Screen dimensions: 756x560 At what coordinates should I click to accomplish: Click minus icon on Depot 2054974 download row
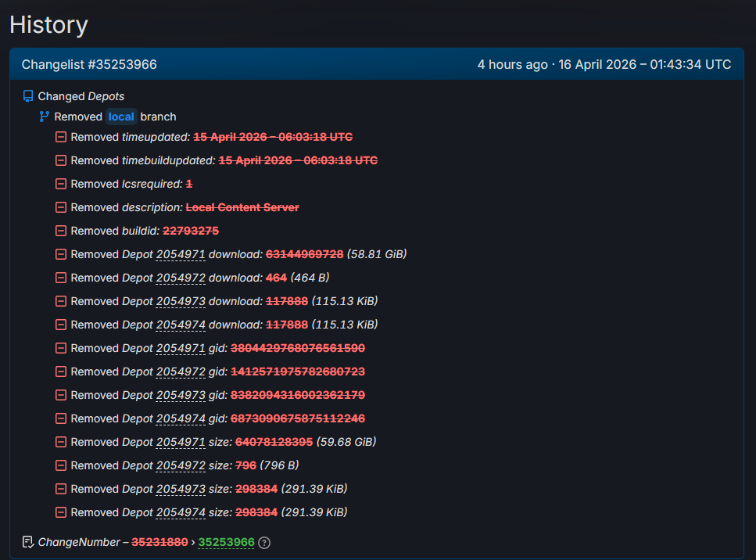pos(61,325)
